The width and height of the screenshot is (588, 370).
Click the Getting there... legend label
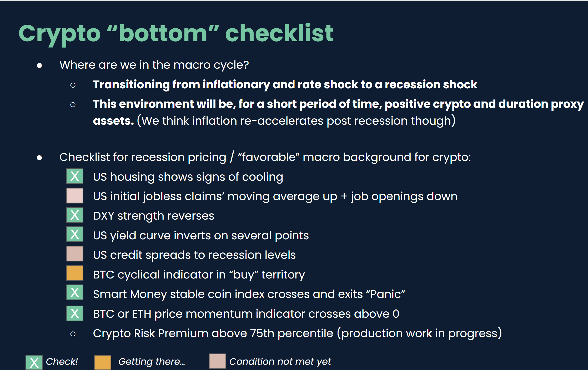click(152, 362)
